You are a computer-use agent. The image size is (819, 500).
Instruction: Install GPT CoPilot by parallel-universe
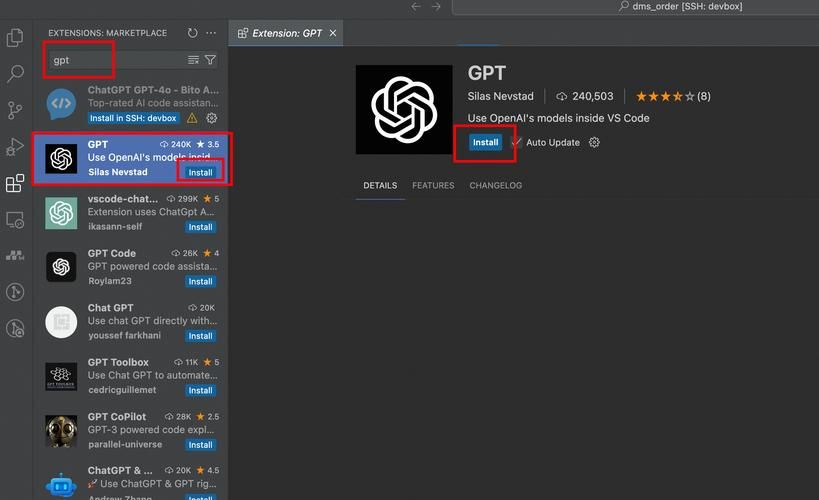[201, 445]
